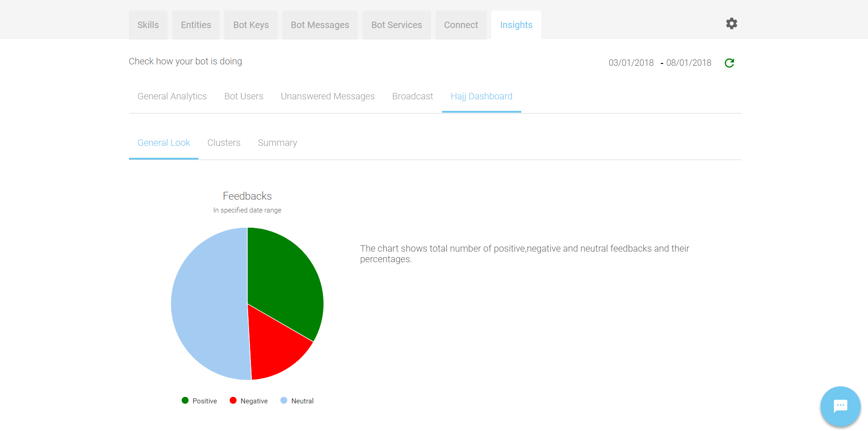Go to the Bot Services tab
Viewport: 868px width, 431px height.
pyautogui.click(x=396, y=25)
